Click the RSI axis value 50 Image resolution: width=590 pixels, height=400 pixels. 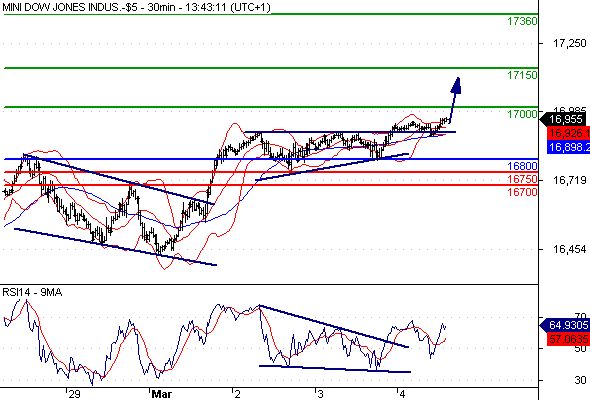pyautogui.click(x=581, y=348)
